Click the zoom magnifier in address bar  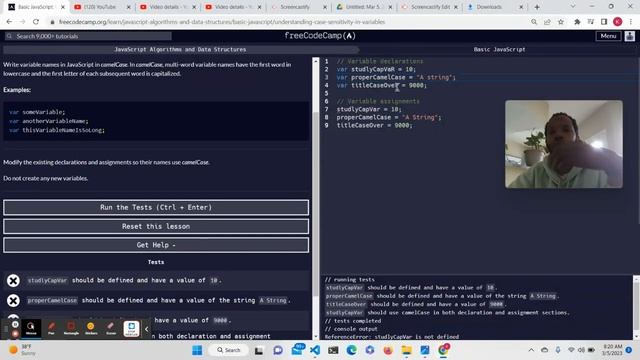point(534,22)
